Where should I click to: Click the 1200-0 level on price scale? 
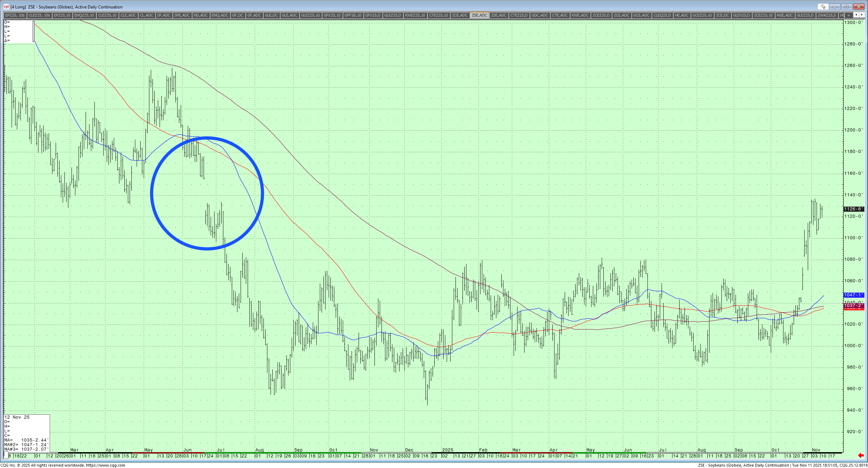(x=853, y=130)
